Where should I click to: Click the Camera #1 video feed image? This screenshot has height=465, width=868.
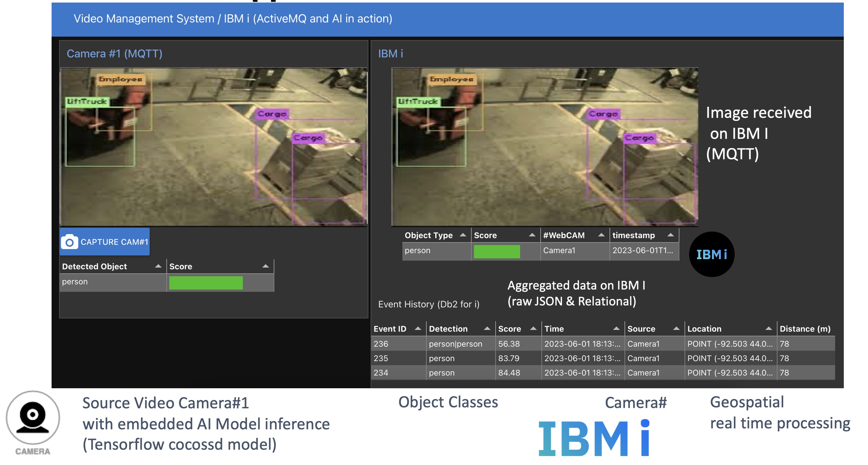click(213, 147)
